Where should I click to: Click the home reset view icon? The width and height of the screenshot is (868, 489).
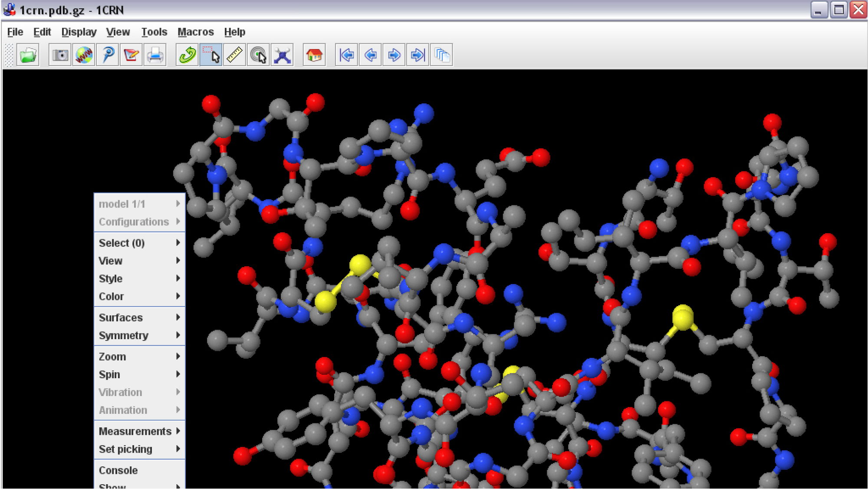314,55
